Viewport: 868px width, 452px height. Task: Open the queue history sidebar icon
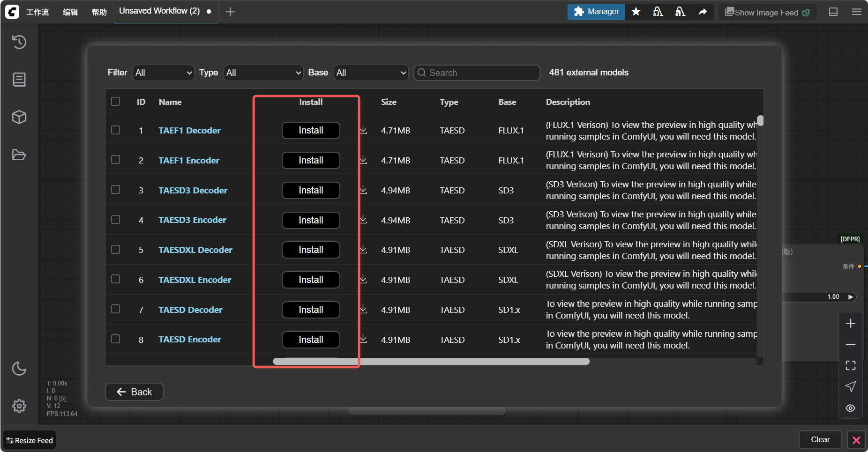(19, 42)
